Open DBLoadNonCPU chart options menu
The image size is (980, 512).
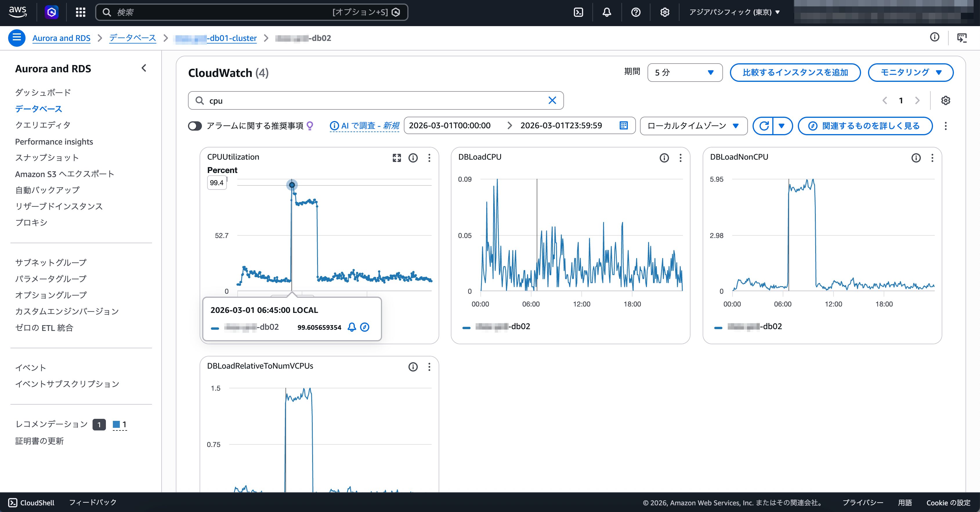tap(932, 158)
